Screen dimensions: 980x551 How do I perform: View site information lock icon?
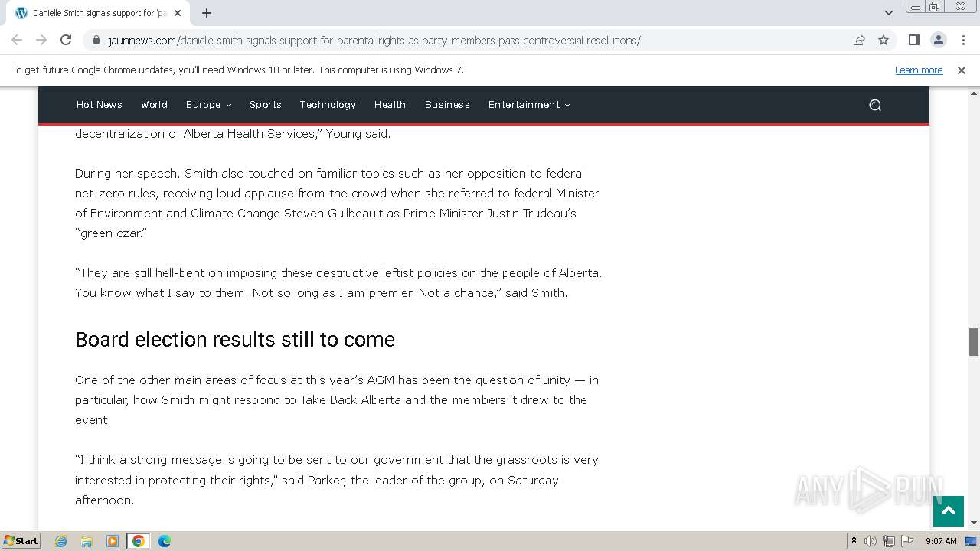[x=96, y=40]
